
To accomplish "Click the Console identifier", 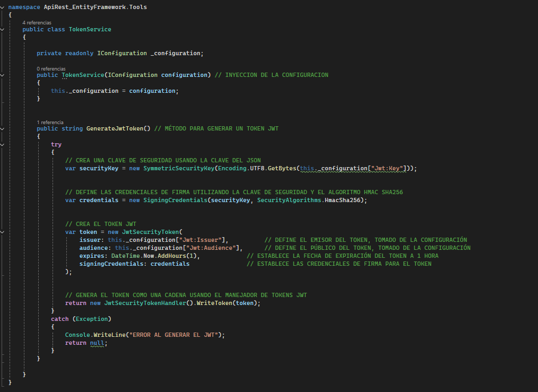I will [77, 335].
